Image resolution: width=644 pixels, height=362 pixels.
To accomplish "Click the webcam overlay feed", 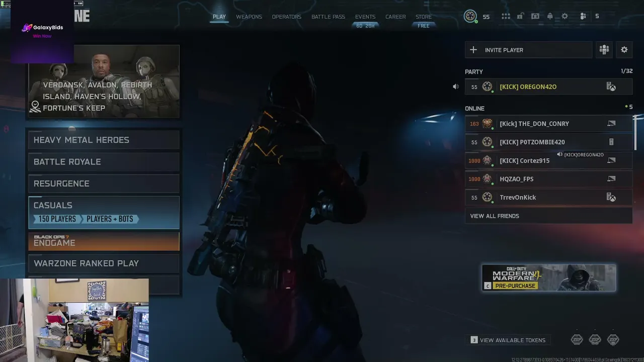I will [x=74, y=320].
